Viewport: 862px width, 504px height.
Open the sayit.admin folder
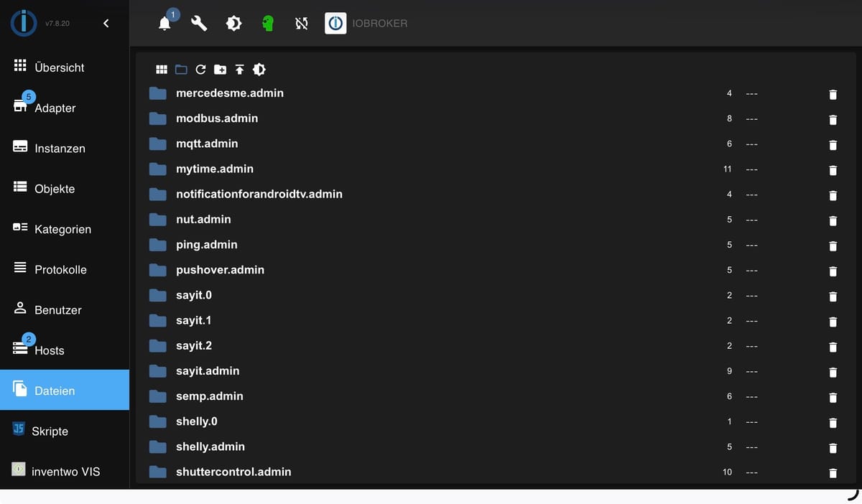tap(208, 370)
